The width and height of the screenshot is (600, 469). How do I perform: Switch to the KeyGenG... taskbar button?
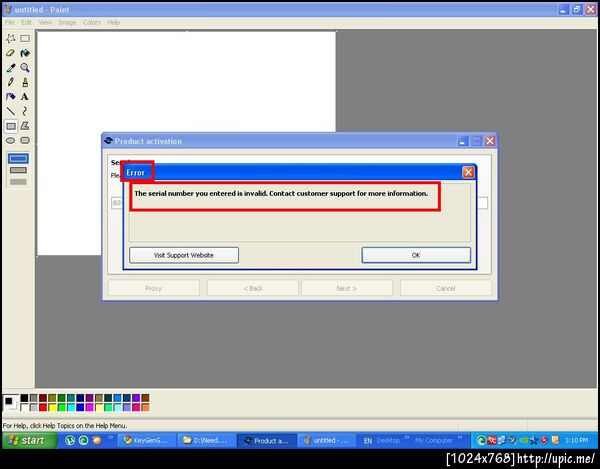coord(147,440)
